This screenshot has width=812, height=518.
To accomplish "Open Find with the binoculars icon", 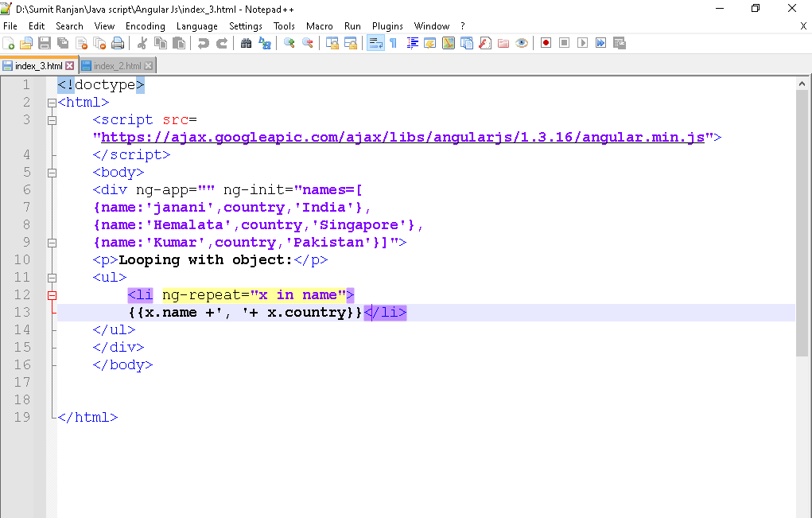I will point(246,43).
